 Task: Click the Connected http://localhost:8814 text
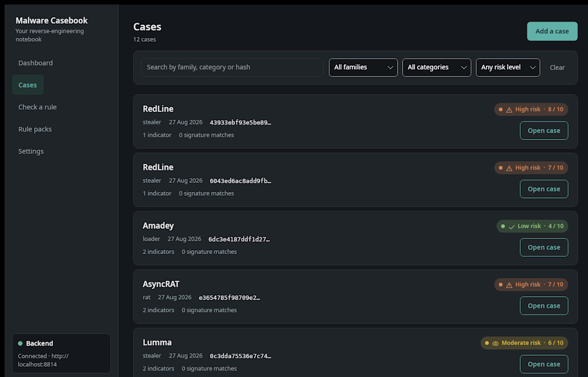click(43, 360)
